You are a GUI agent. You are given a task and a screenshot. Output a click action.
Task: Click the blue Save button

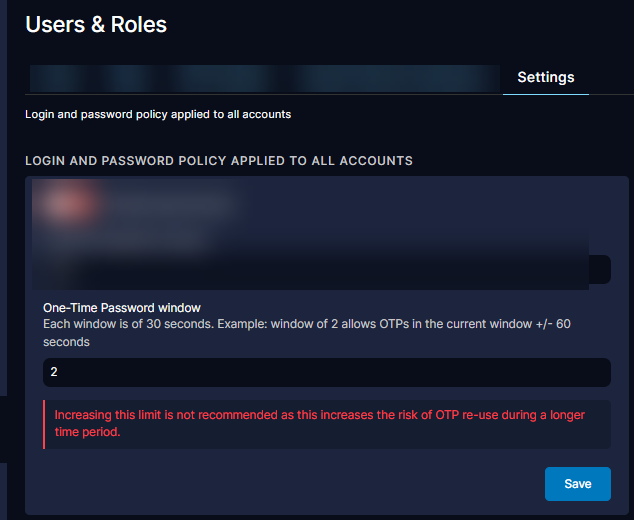pos(577,484)
